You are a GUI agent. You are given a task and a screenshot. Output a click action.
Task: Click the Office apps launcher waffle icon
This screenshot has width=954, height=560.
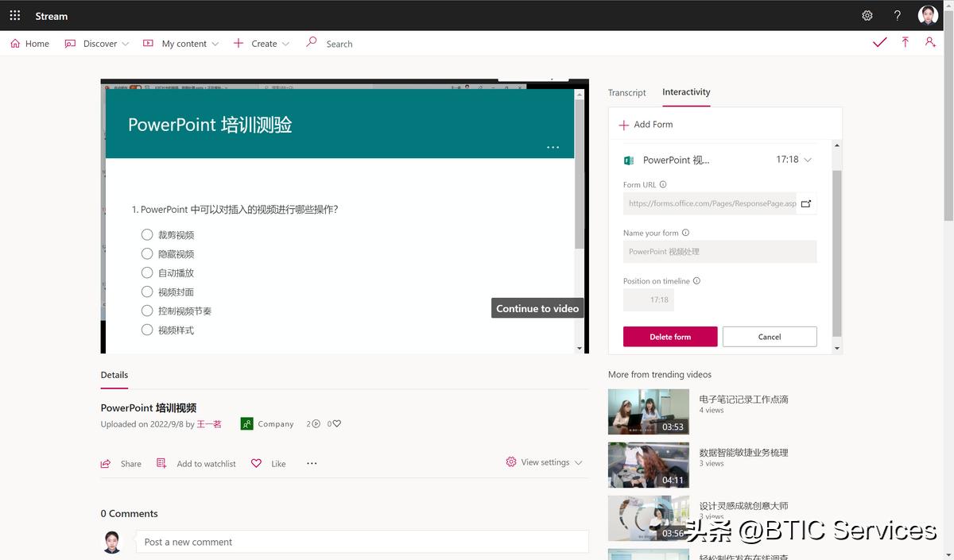coord(14,15)
